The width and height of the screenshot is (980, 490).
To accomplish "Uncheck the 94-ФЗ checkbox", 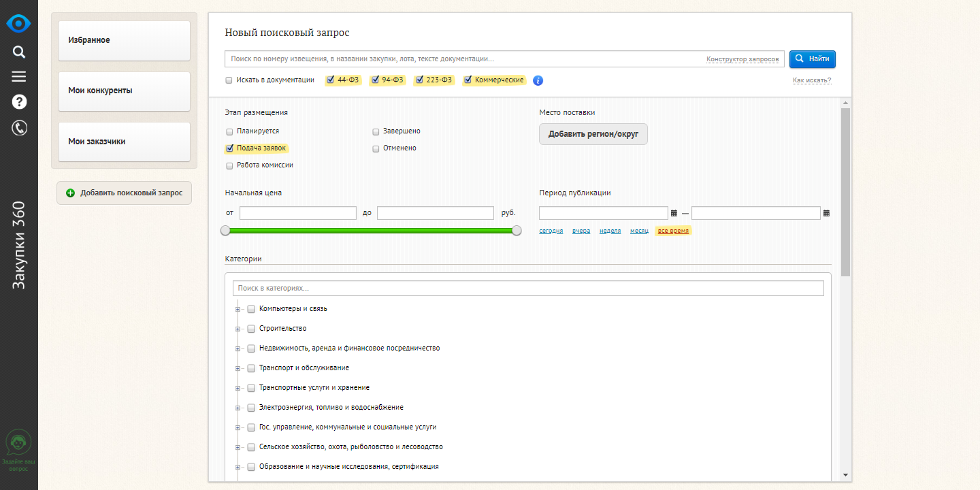I will click(x=375, y=80).
